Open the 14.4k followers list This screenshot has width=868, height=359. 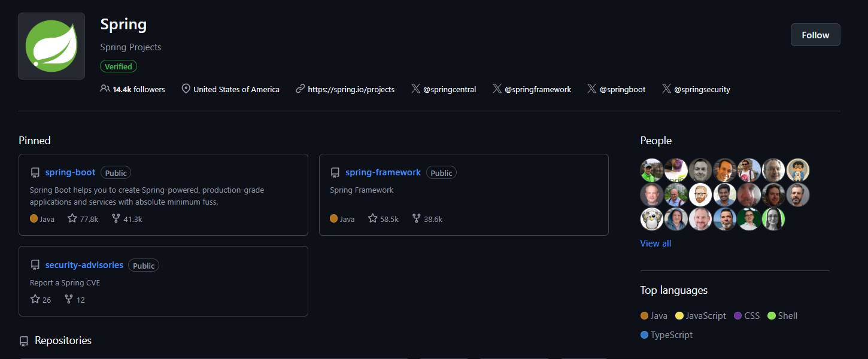pos(138,89)
